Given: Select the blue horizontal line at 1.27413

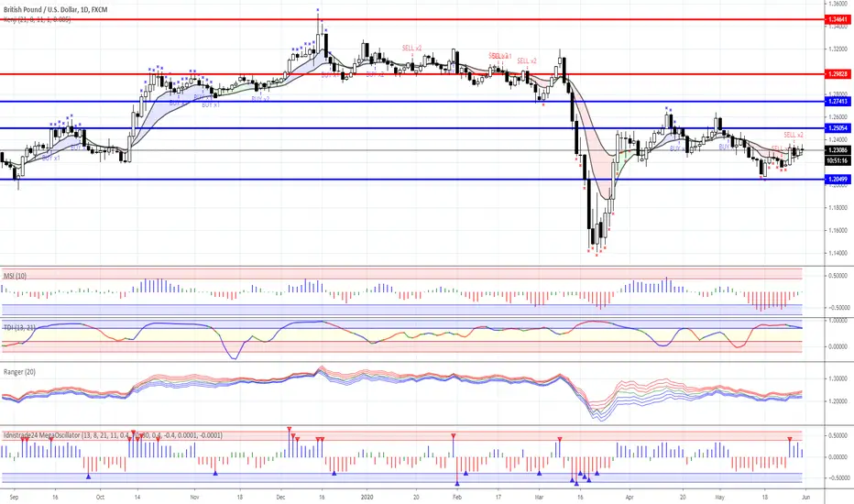Looking at the screenshot, I should tap(411, 102).
